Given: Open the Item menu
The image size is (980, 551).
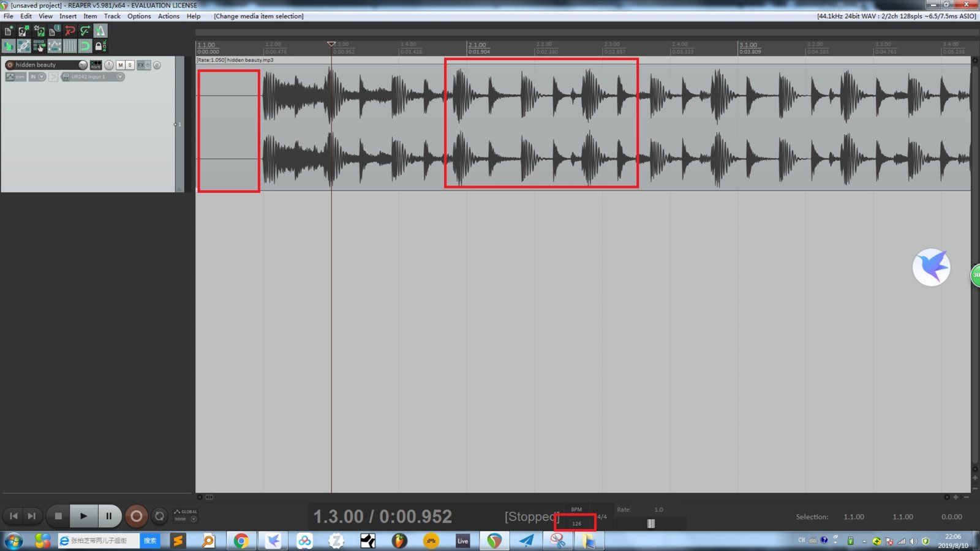Looking at the screenshot, I should (x=90, y=16).
